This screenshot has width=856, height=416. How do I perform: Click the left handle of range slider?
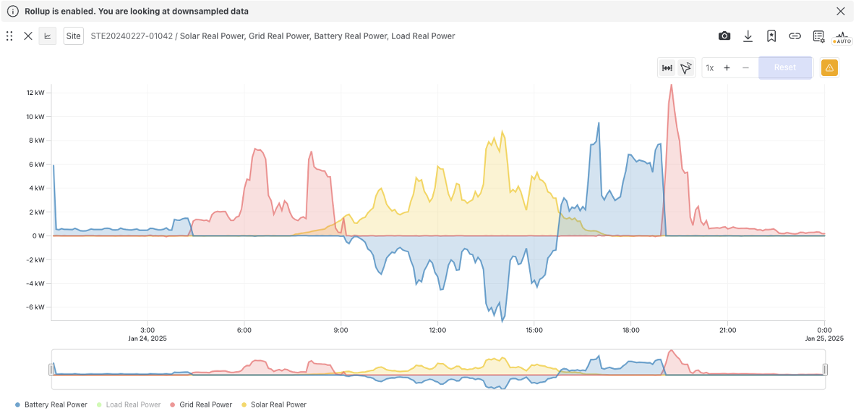[x=51, y=369]
